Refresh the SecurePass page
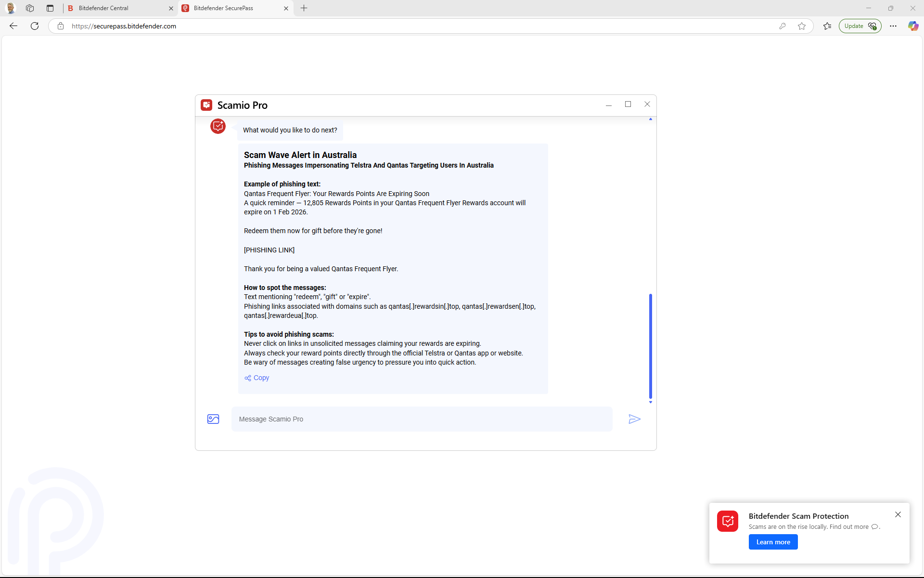This screenshot has height=578, width=924. (x=34, y=26)
